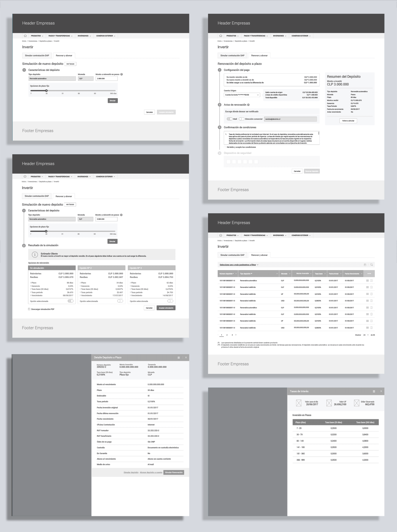
Task: Click help icon beside 'Aviso de renovación'
Action: pyautogui.click(x=248, y=105)
